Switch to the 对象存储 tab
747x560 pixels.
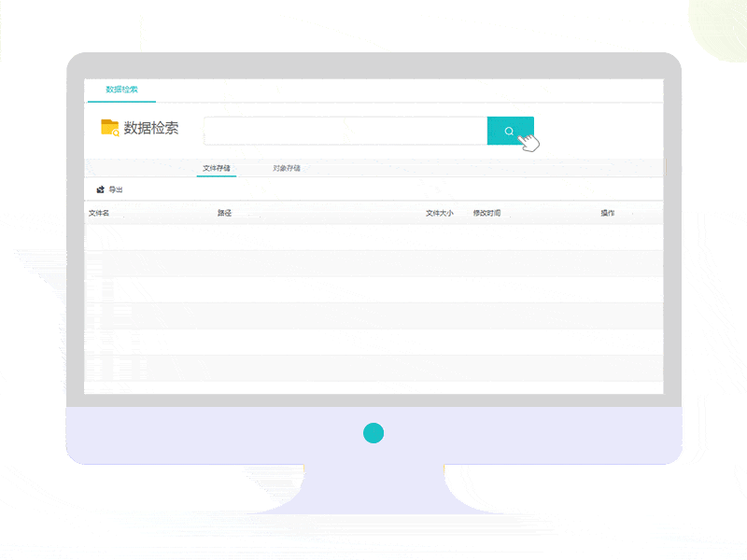tap(287, 168)
